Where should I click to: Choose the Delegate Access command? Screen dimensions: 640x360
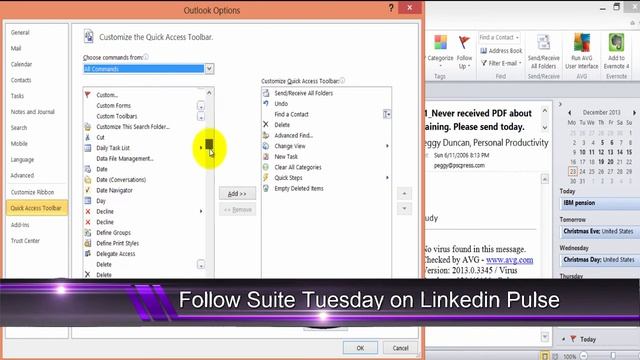[116, 254]
